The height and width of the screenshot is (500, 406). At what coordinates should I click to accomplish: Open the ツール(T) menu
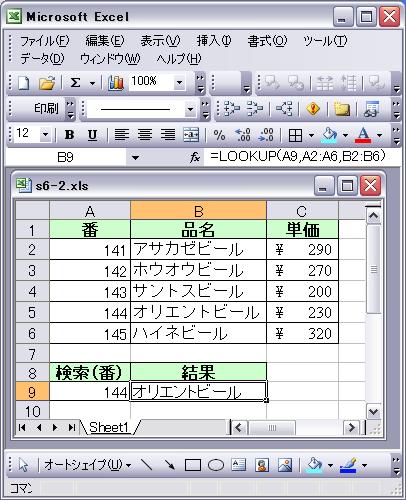point(325,41)
